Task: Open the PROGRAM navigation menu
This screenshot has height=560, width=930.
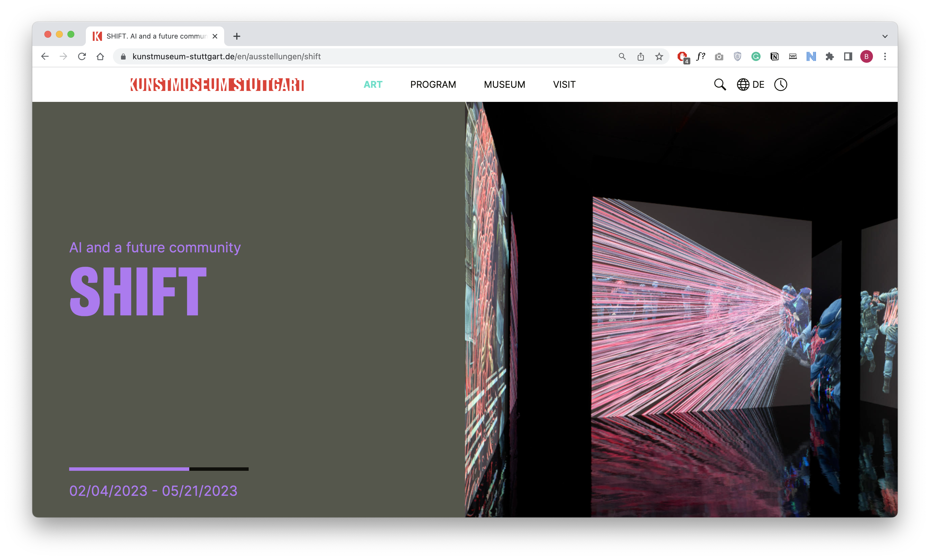Action: [433, 85]
